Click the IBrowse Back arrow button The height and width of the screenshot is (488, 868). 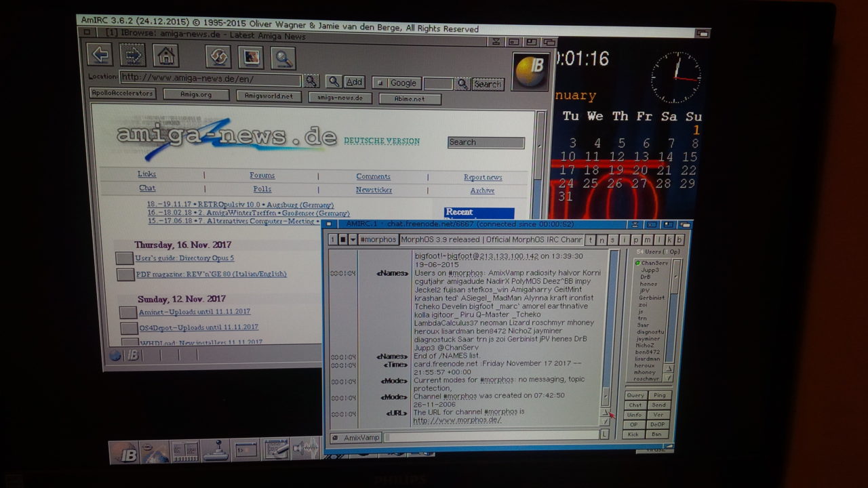[99, 54]
